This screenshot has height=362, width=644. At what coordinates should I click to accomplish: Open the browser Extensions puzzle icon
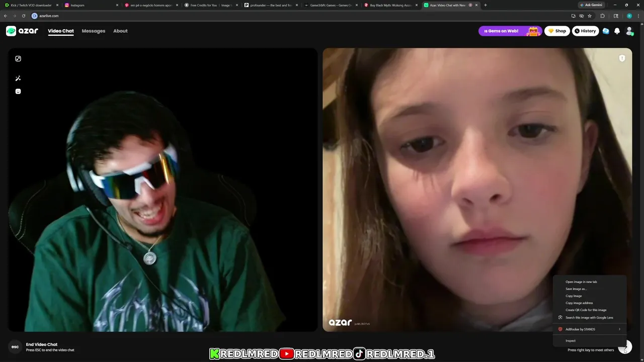click(x=602, y=16)
